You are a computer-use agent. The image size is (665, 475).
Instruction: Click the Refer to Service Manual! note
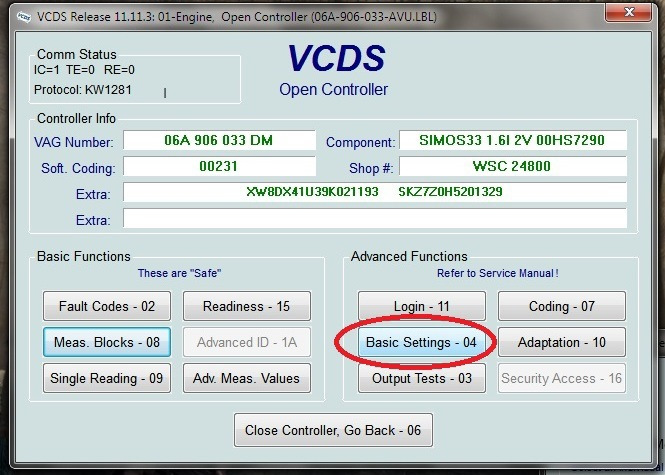tap(498, 273)
